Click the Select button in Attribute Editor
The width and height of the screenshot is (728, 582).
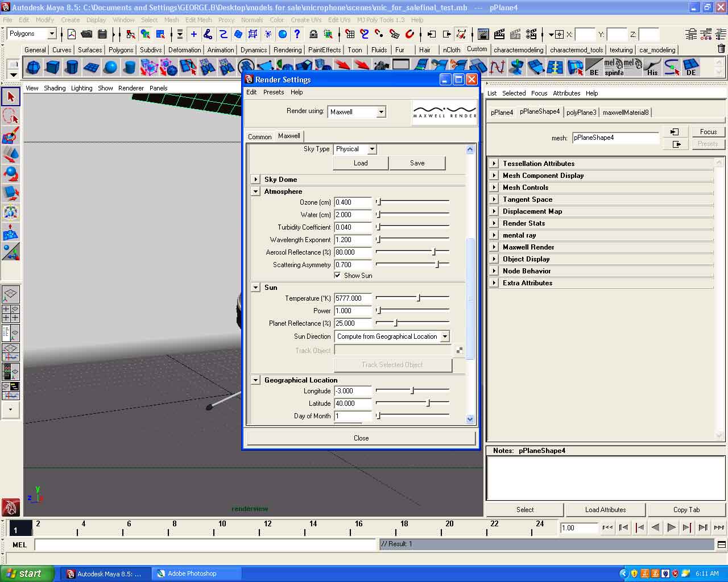(x=525, y=510)
